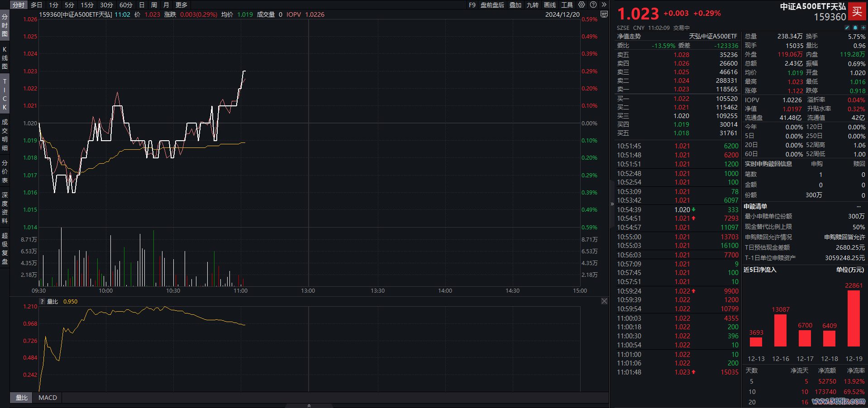Open the 叠加 overlay option
Image resolution: width=868 pixels, height=408 pixels.
[515, 5]
